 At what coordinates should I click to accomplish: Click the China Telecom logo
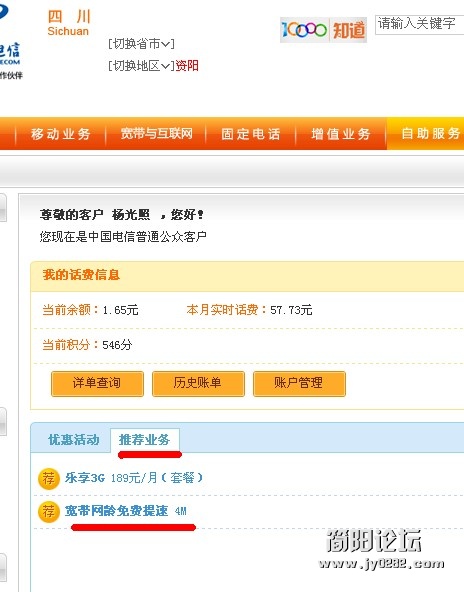click(x=11, y=42)
